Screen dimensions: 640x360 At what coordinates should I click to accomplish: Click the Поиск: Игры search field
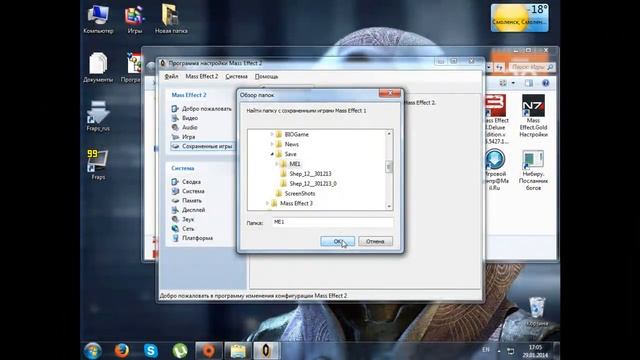coord(532,67)
